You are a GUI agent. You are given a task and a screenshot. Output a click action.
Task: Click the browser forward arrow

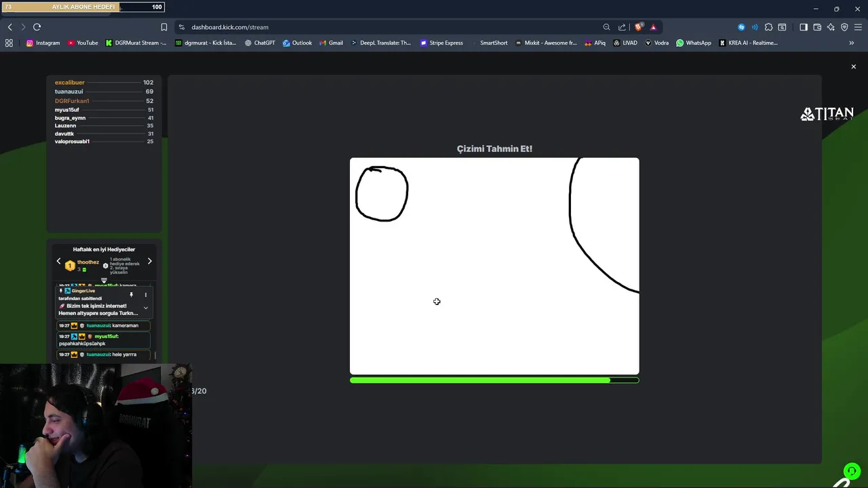click(x=23, y=27)
